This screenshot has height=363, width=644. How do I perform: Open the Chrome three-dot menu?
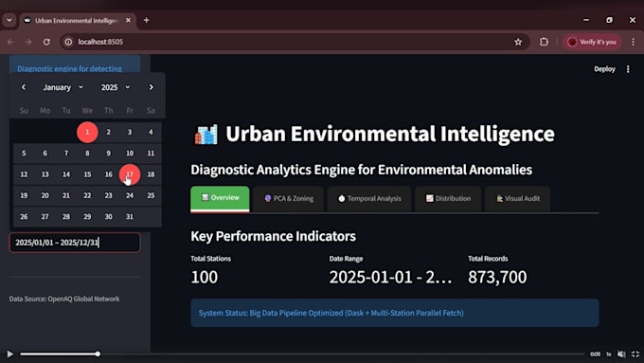coord(633,42)
